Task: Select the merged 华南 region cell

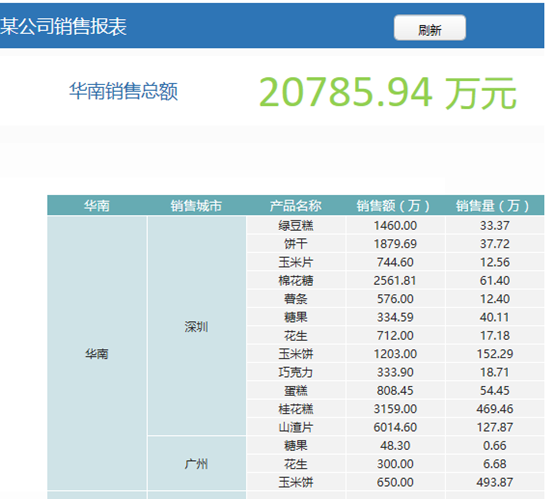Action: click(x=97, y=353)
